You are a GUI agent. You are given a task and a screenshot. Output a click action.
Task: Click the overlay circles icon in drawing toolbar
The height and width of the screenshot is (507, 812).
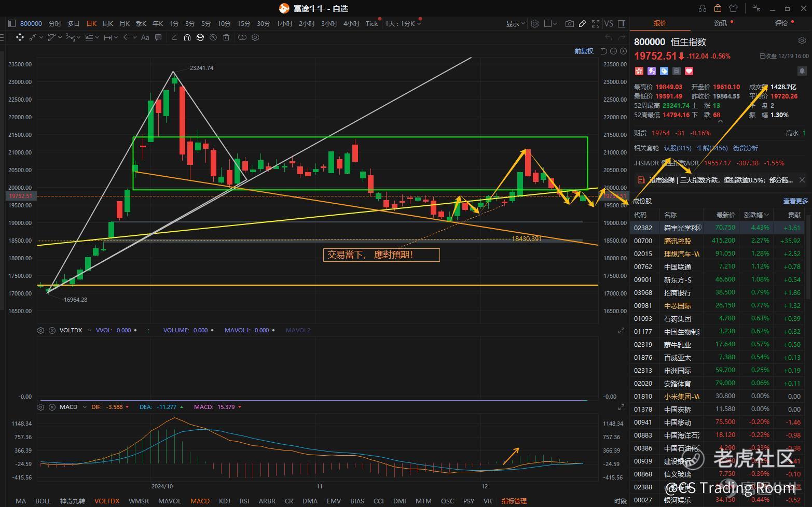[242, 37]
